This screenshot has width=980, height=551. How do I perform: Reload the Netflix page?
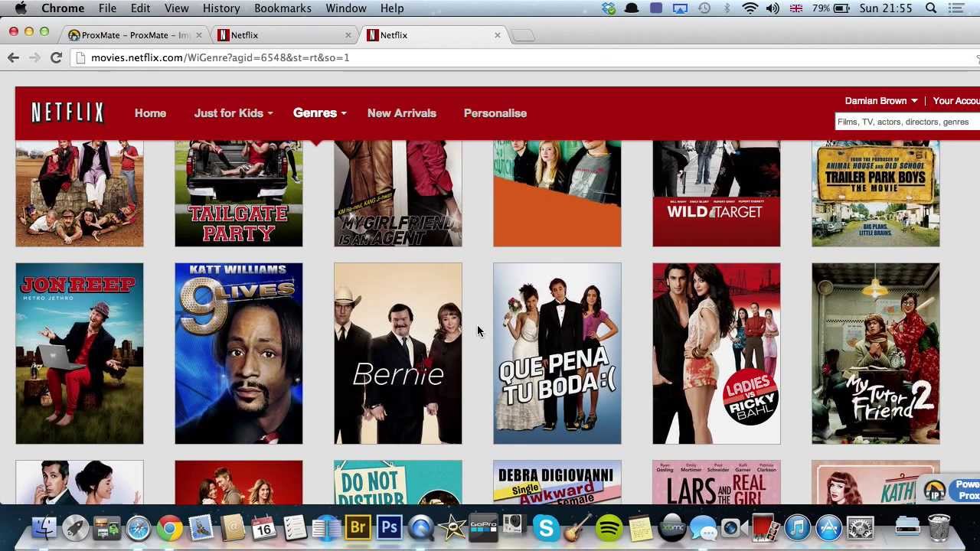pos(56,57)
